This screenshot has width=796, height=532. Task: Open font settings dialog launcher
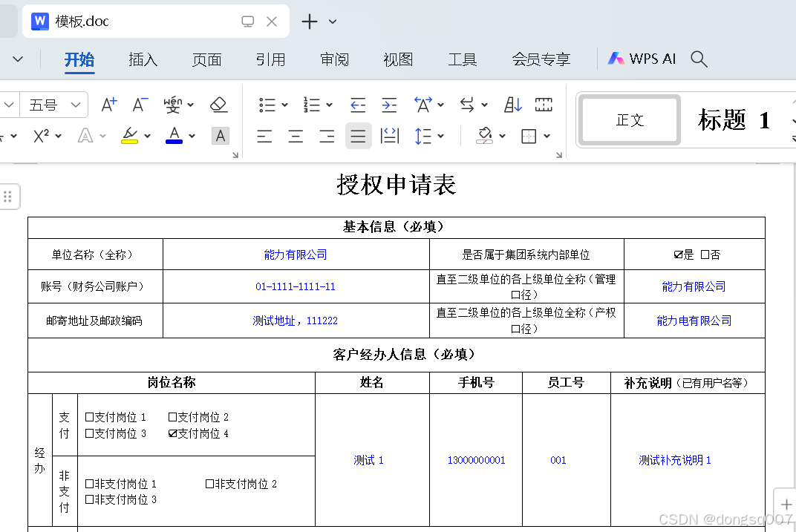click(235, 155)
